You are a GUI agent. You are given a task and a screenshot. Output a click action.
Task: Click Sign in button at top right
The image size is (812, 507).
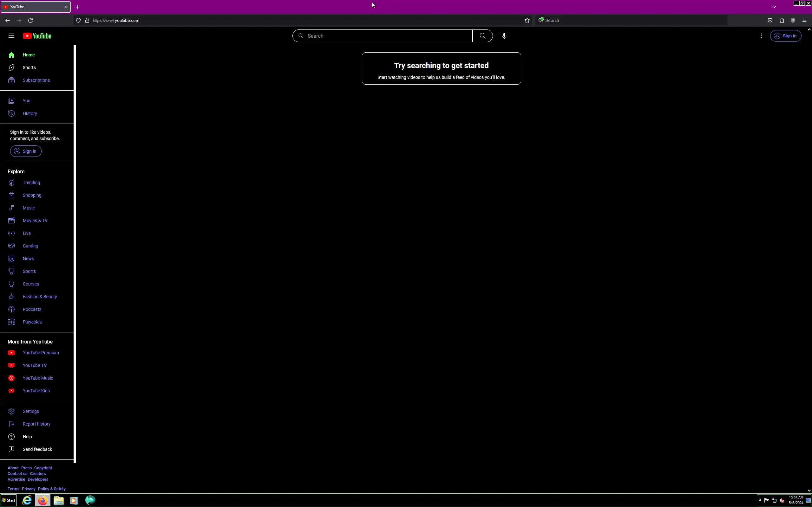785,36
